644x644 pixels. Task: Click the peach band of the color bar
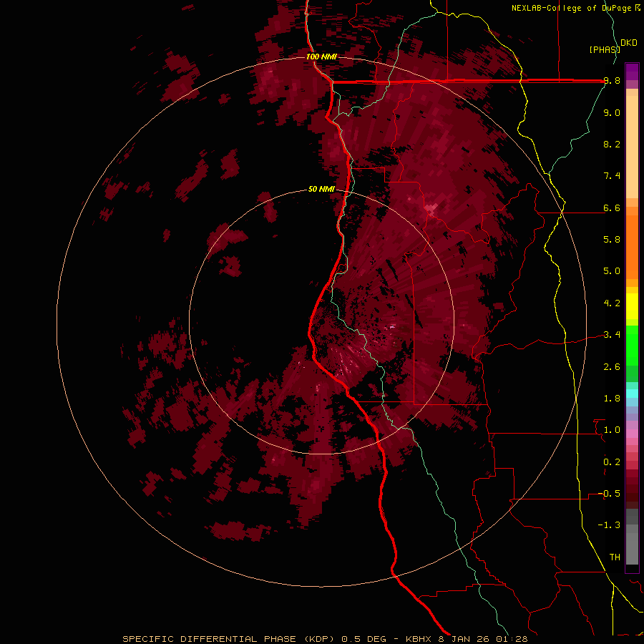pos(632,147)
